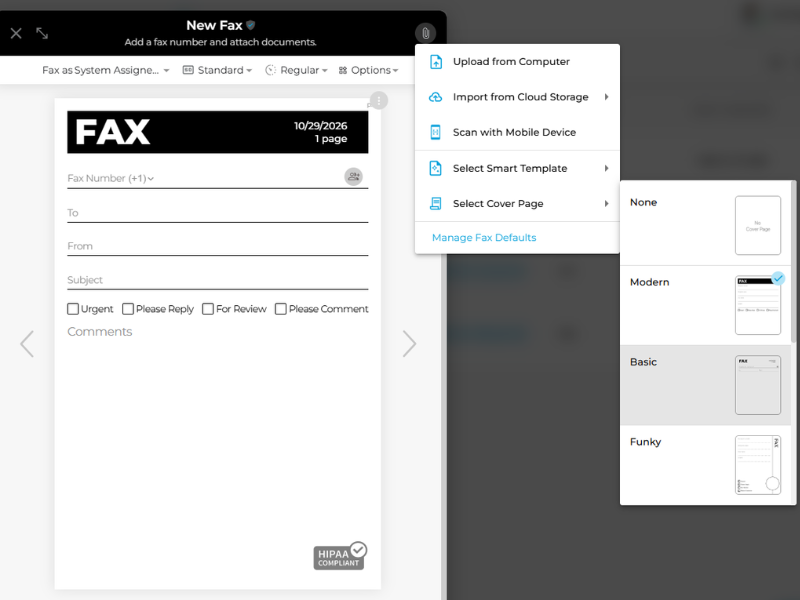Click the Smart Template icon
Image resolution: width=800 pixels, height=600 pixels.
coord(436,168)
